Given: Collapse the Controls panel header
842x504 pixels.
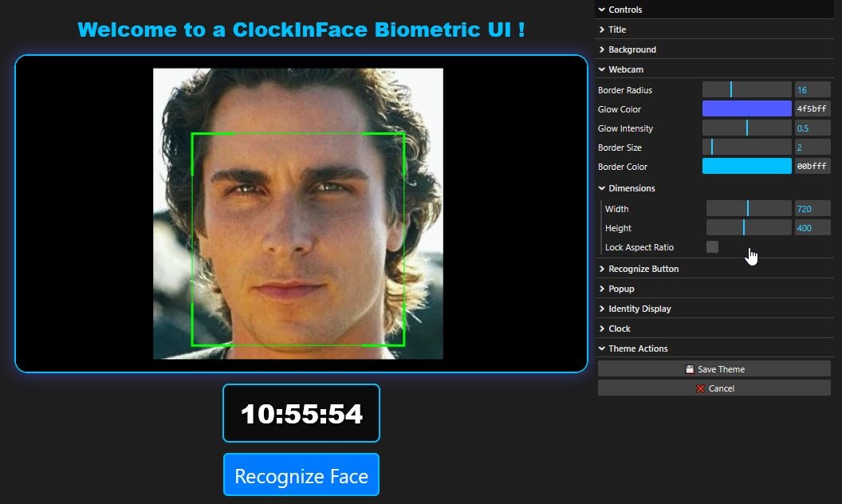Looking at the screenshot, I should point(624,10).
